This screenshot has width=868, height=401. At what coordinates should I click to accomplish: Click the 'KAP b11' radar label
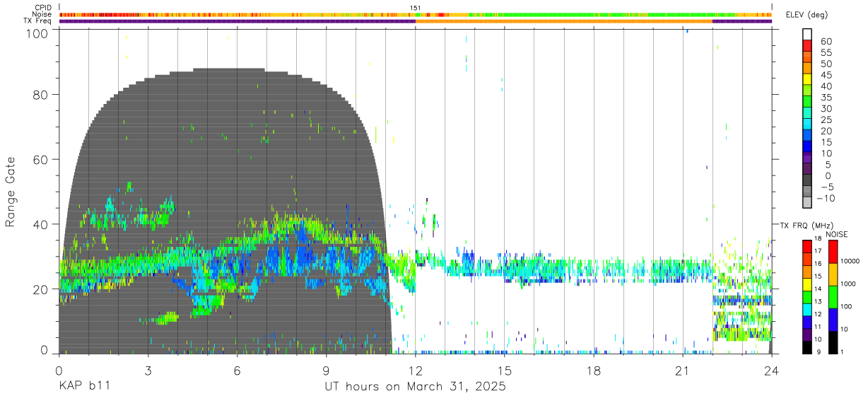(x=84, y=387)
